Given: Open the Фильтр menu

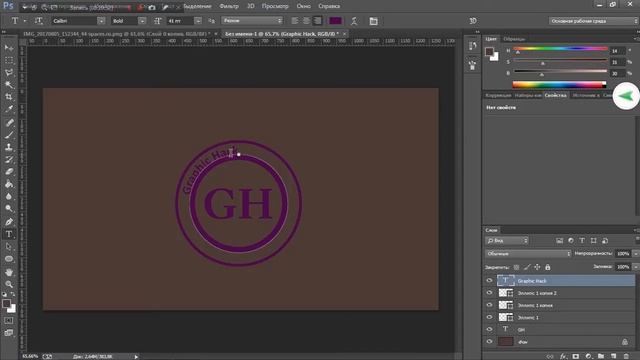Looking at the screenshot, I should click(229, 6).
